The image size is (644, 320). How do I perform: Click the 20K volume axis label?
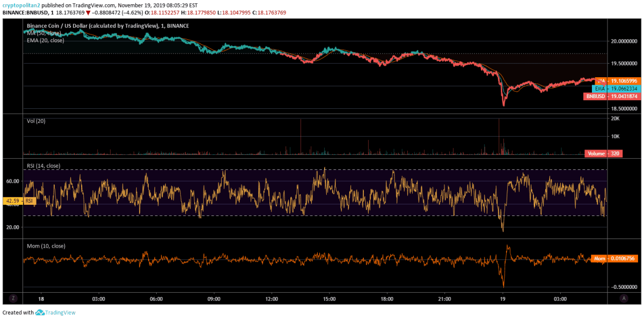click(x=616, y=118)
